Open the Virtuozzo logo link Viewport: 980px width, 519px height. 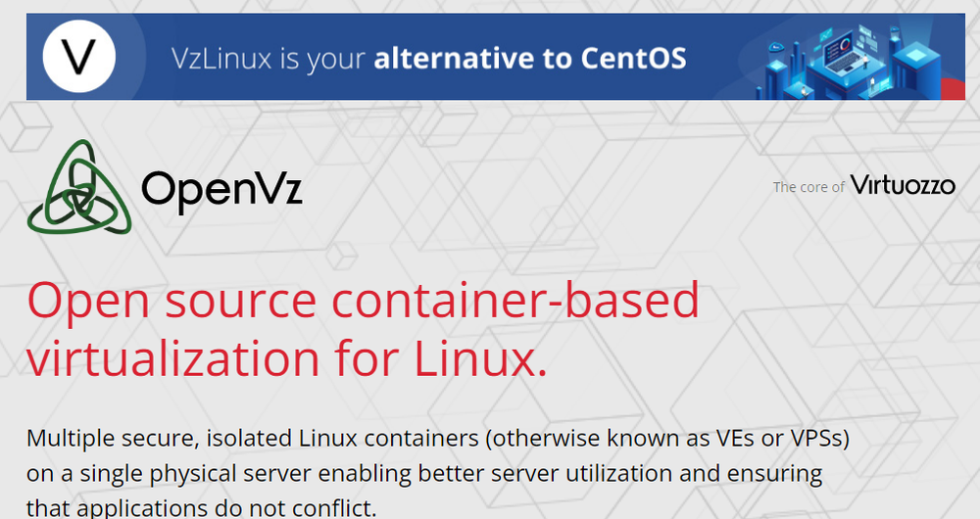coord(903,184)
